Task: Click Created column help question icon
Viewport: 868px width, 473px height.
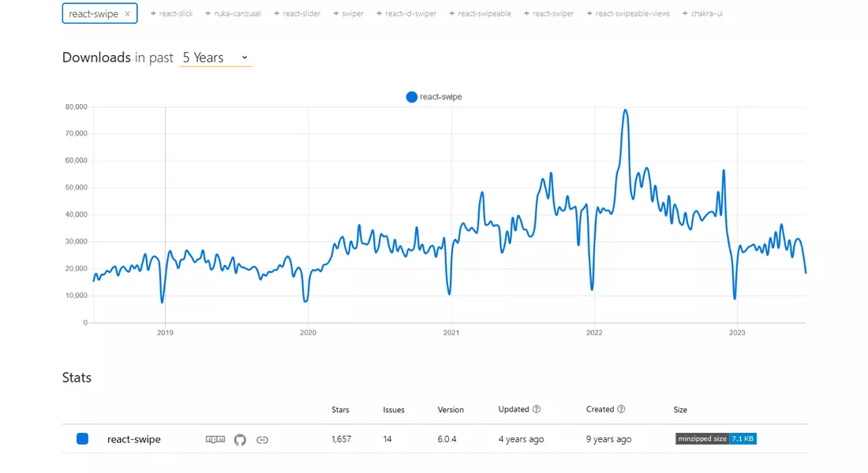Action: pyautogui.click(x=621, y=409)
